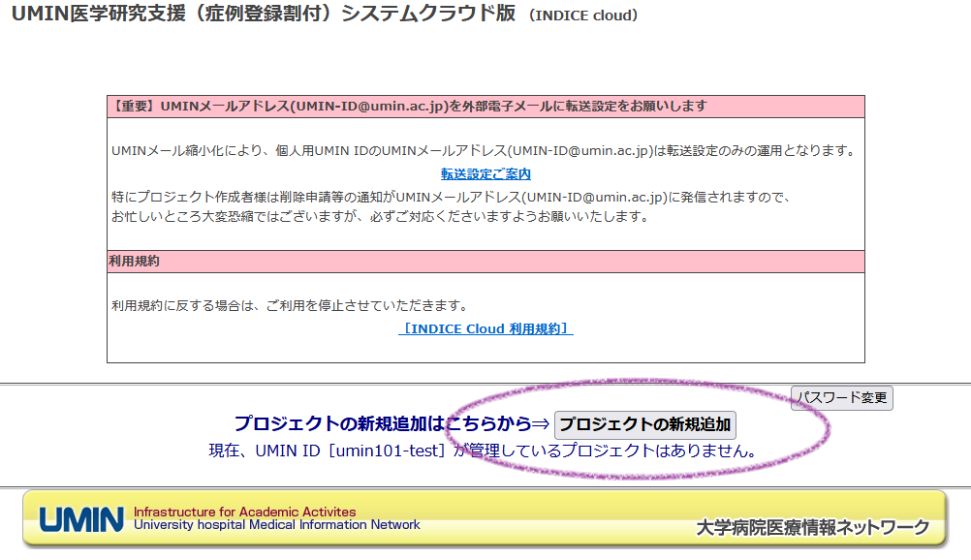Open the INDICE Cloud 利用規約 link
971x560 pixels.
pyautogui.click(x=485, y=329)
